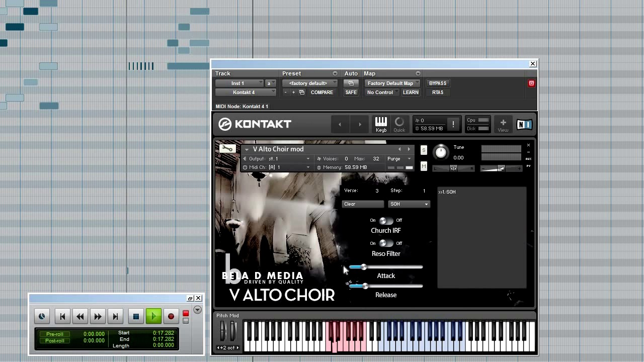Open the SOH syllable dropdown
Image resolution: width=644 pixels, height=362 pixels.
click(409, 204)
